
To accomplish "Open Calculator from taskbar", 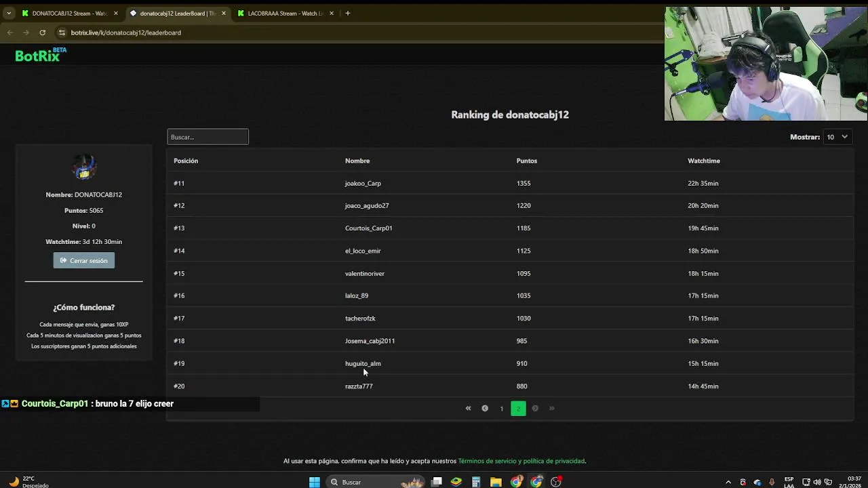I will pyautogui.click(x=476, y=482).
